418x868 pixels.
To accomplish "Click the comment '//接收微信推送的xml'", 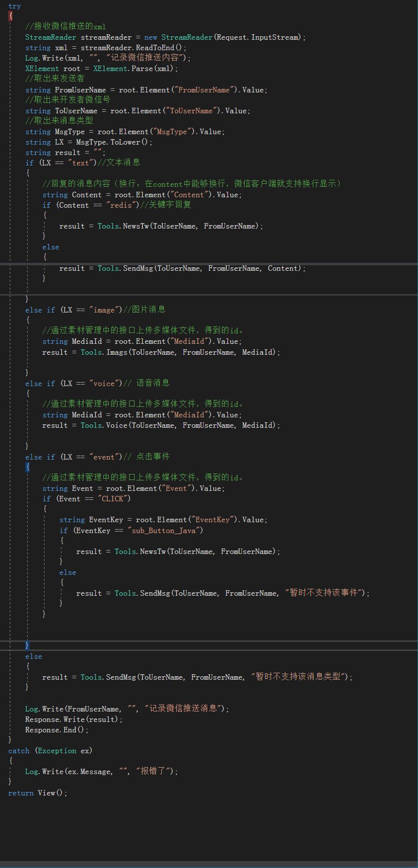I will (66, 26).
